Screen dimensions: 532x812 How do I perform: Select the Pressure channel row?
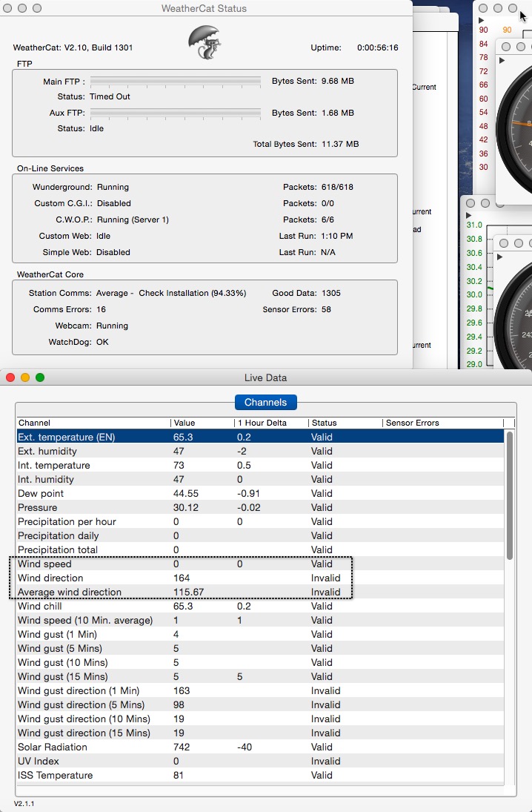click(x=260, y=507)
